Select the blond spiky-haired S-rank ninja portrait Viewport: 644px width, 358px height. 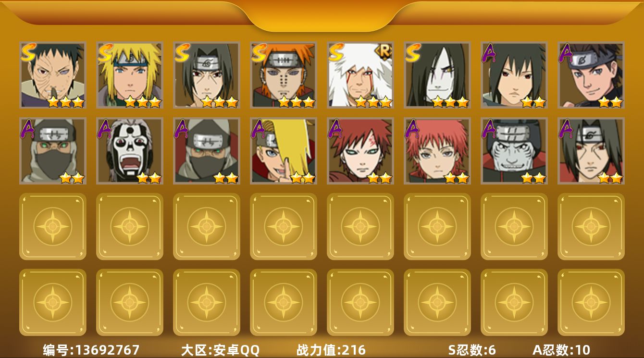coord(130,75)
